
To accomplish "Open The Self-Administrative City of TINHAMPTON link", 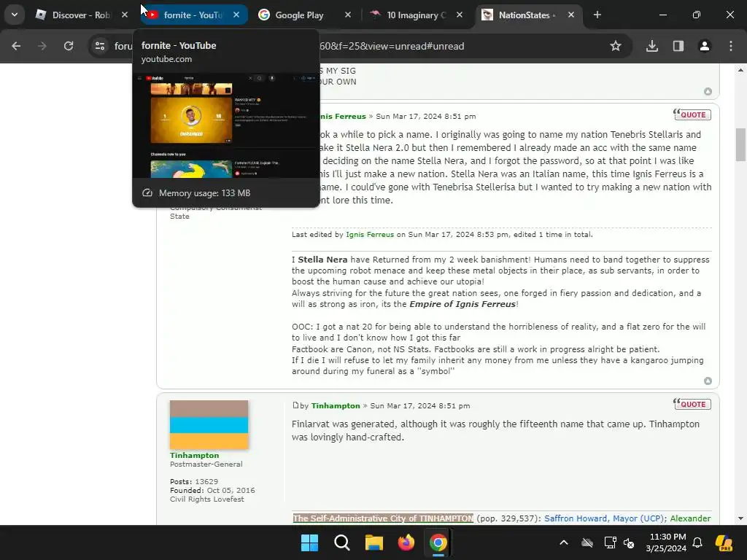I will (383, 518).
